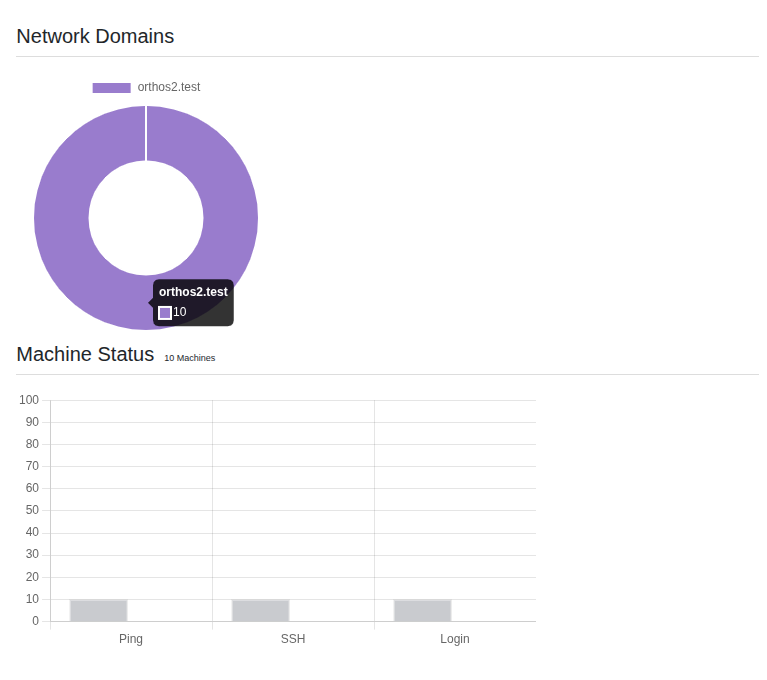
Task: Click the Login bar in chart
Action: tap(423, 610)
